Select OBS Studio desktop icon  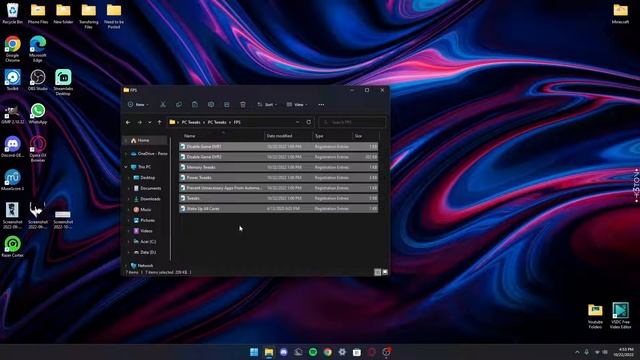pyautogui.click(x=38, y=80)
